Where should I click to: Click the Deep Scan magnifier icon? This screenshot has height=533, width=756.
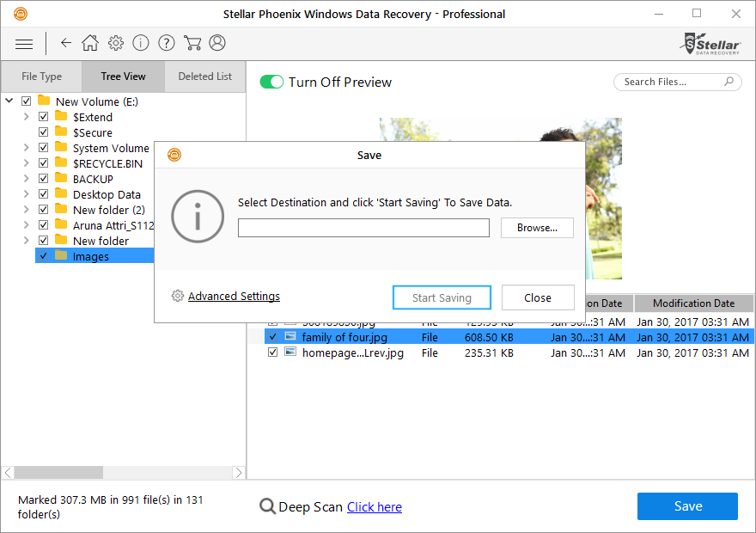coord(267,506)
